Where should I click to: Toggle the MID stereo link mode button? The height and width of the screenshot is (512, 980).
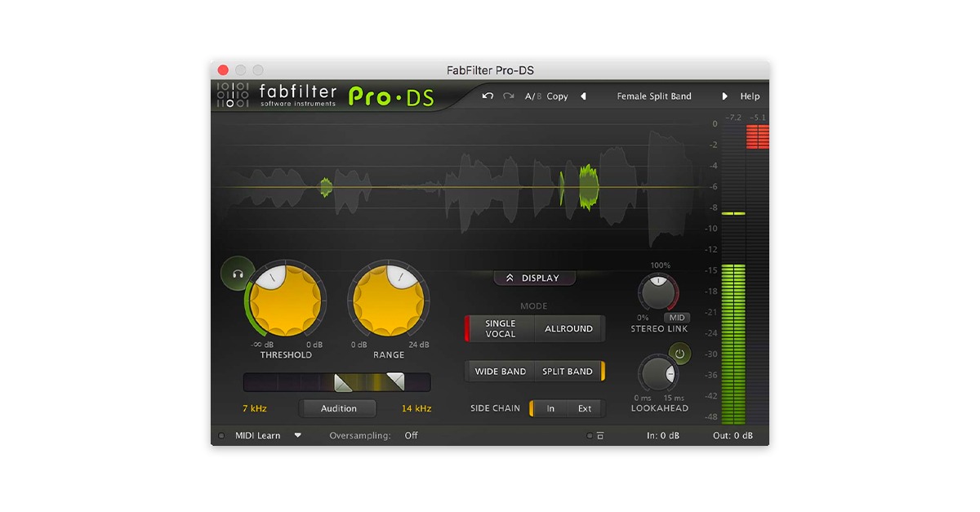677,318
